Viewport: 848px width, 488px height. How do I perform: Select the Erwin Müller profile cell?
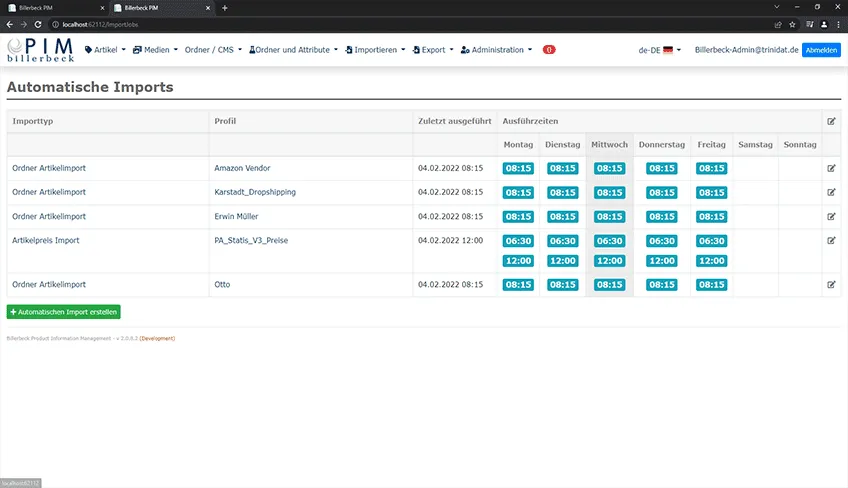pyautogui.click(x=311, y=216)
